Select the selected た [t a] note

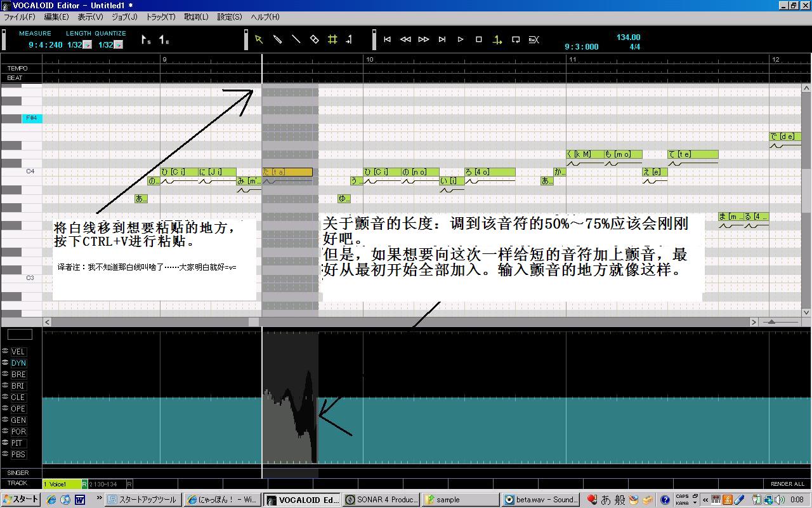pyautogui.click(x=287, y=172)
